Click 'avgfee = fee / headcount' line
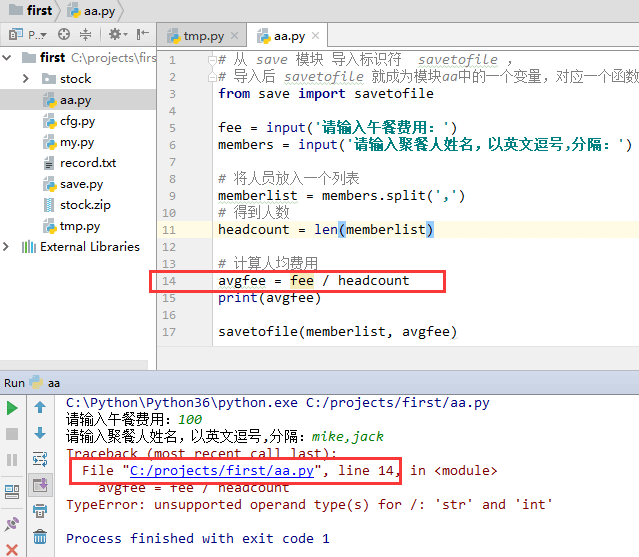The image size is (639, 557). 313,281
